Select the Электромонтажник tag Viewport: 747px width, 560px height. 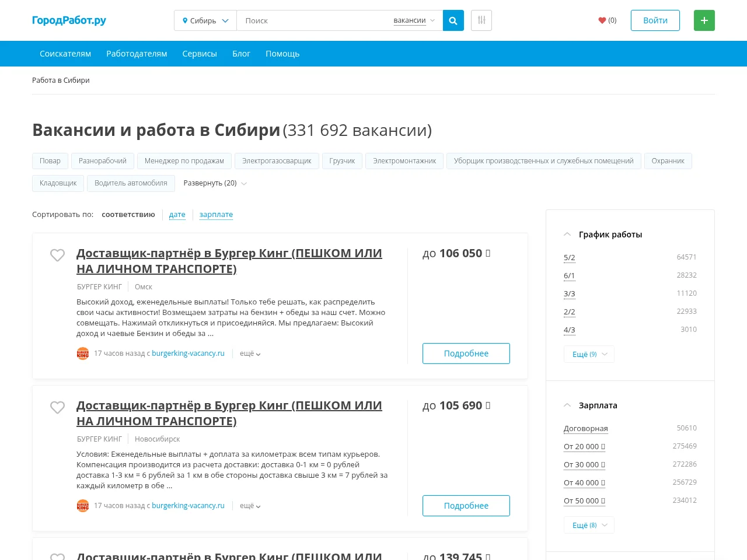(404, 161)
